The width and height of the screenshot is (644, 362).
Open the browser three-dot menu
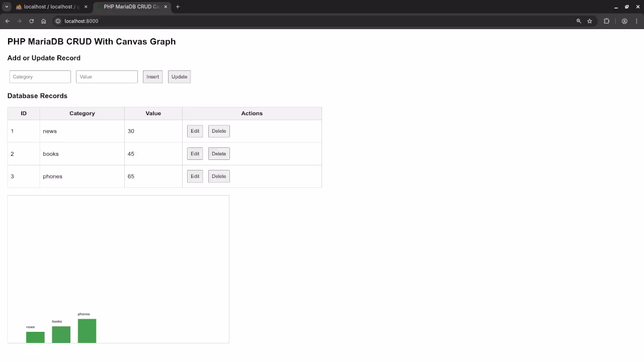point(637,21)
